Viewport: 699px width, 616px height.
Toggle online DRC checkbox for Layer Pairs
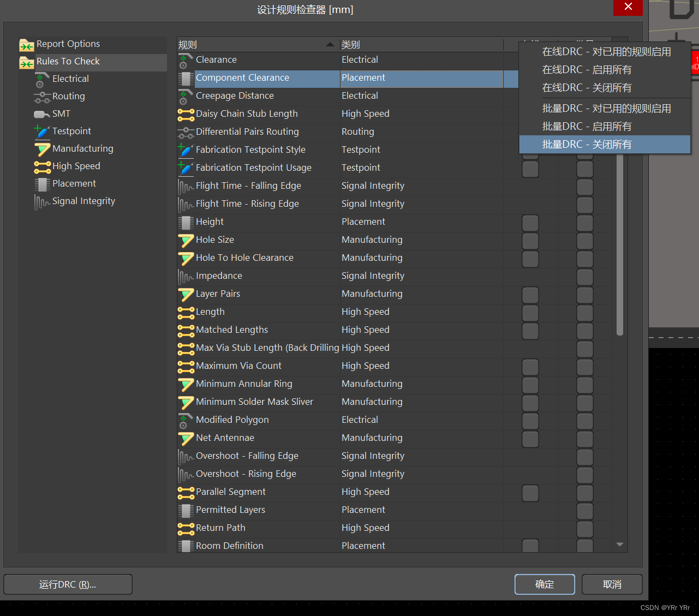(x=530, y=295)
